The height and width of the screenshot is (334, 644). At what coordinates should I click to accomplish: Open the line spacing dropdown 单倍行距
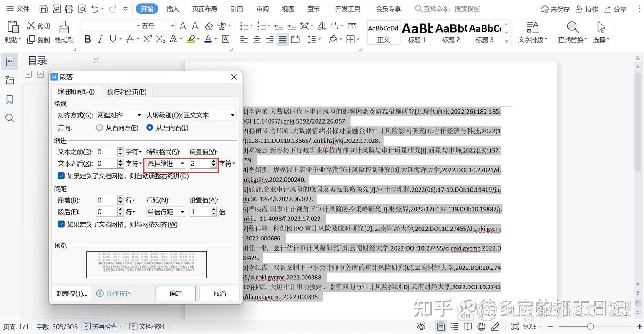click(166, 212)
